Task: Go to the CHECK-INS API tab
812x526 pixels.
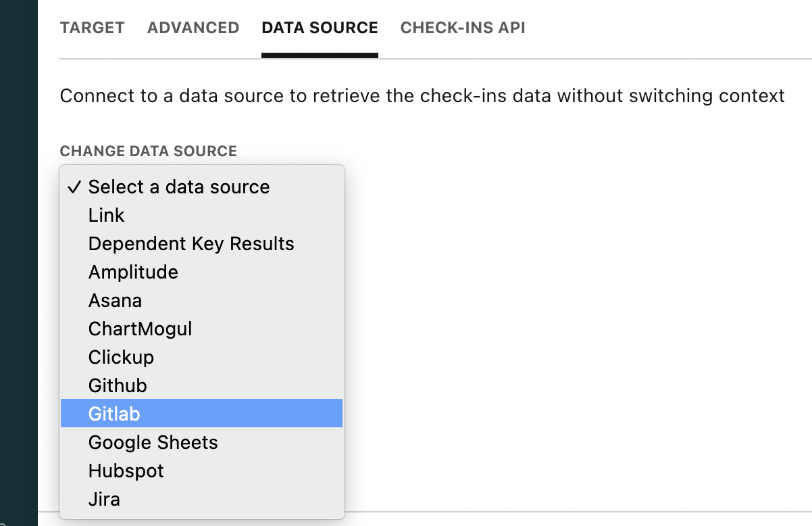Action: coord(463,28)
